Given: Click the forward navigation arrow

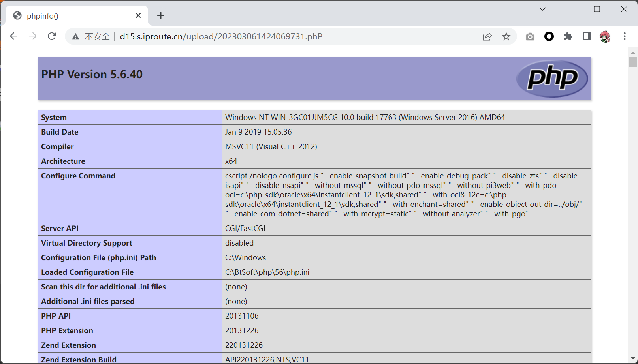Looking at the screenshot, I should click(x=33, y=36).
